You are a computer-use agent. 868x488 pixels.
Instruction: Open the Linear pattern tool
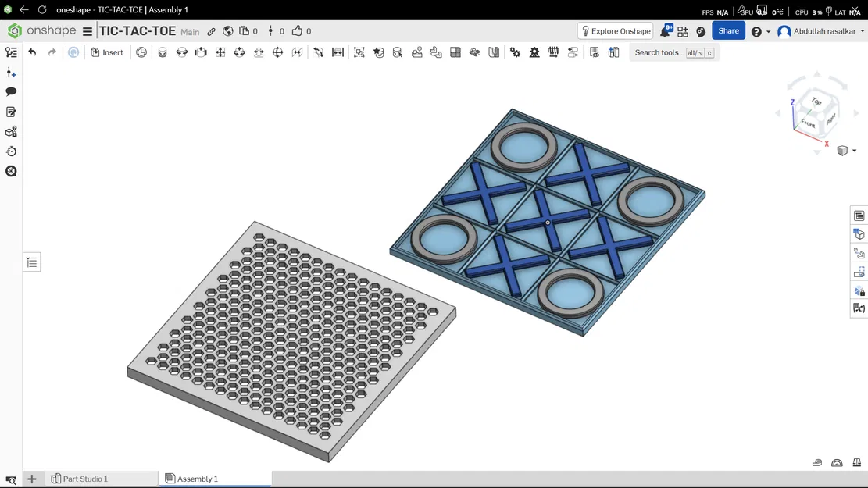(455, 52)
